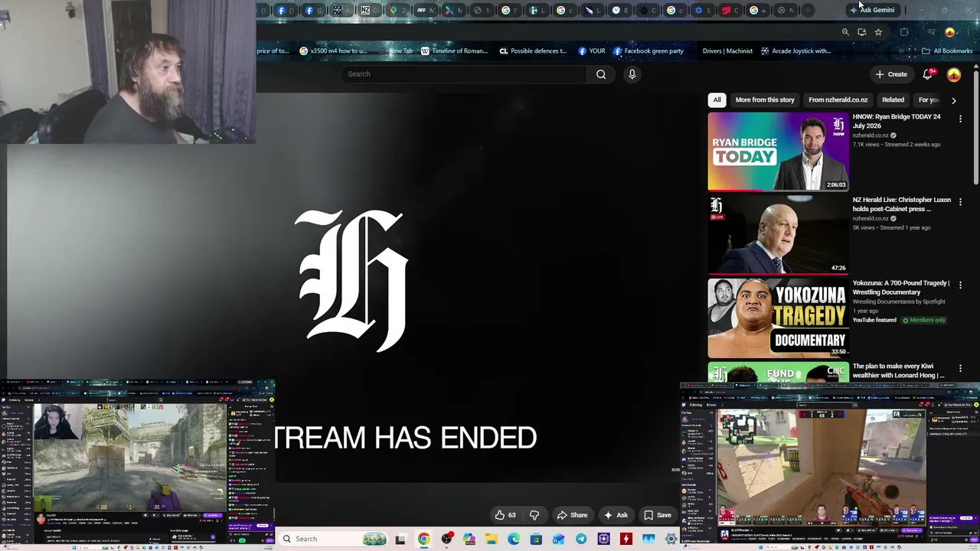
Task: Open Microsoft Store from the taskbar
Action: coord(536,539)
